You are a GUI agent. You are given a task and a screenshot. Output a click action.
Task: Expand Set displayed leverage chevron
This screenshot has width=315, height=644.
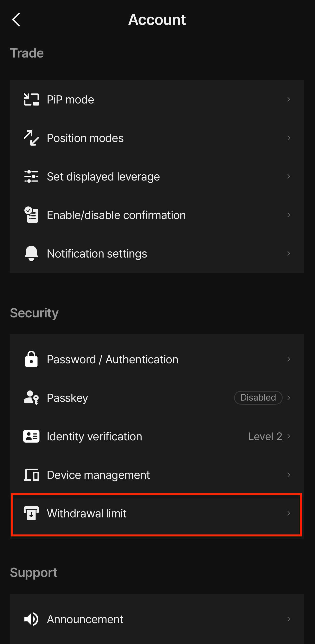point(289,176)
